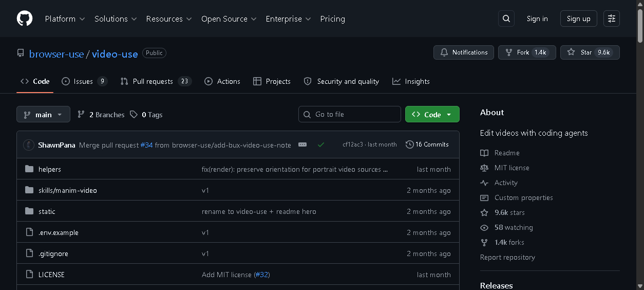Open the fix(render) preserve orientation commit message
The image size is (644, 290).
tap(295, 169)
